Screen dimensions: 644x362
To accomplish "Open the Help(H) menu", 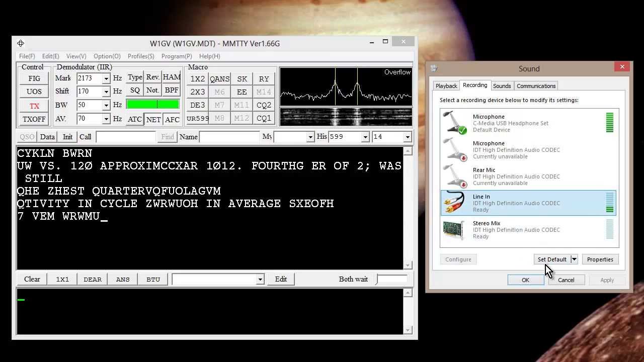I will point(209,56).
